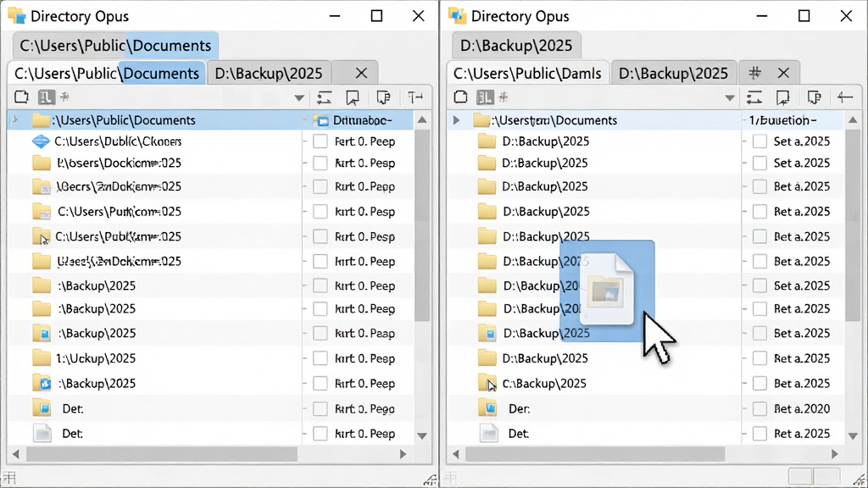Click the status bar grid icon in left window
Image resolution: width=868 pixels, height=488 pixels.
click(x=9, y=478)
